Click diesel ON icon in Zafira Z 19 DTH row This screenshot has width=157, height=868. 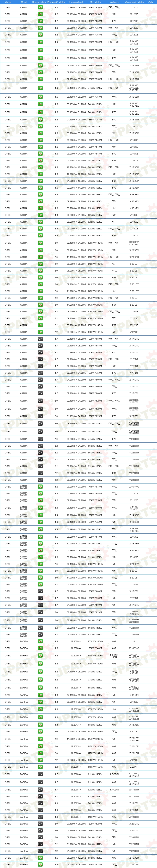(40, 817)
